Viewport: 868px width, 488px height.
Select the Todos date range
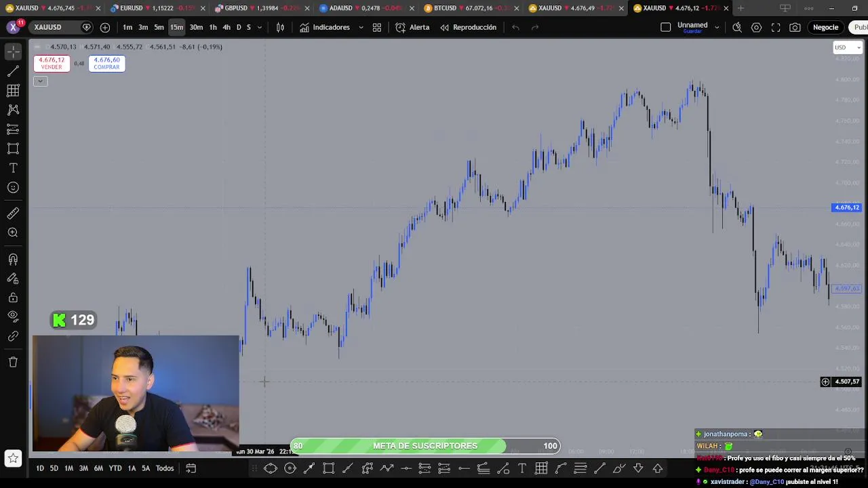tap(165, 468)
